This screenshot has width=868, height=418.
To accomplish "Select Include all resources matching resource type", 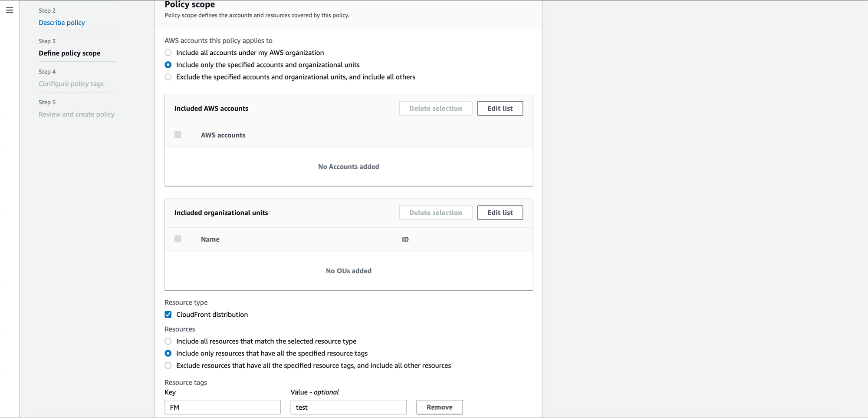I will coord(168,341).
